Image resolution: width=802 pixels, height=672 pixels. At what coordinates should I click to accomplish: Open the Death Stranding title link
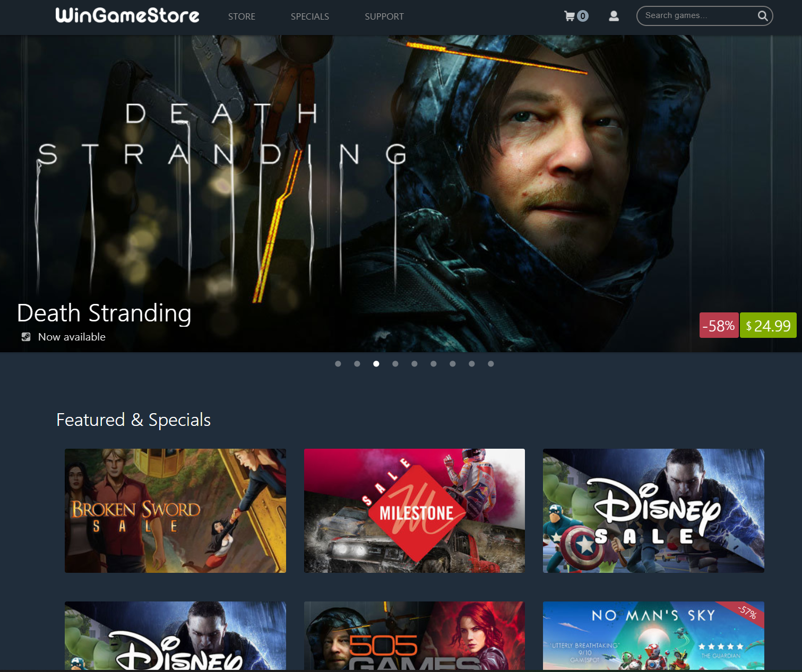coord(104,313)
